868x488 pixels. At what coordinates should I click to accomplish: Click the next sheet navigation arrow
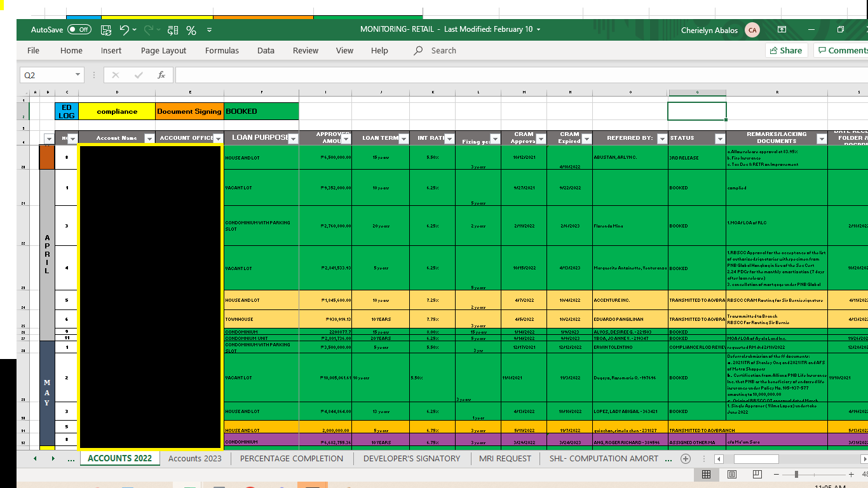(x=53, y=458)
